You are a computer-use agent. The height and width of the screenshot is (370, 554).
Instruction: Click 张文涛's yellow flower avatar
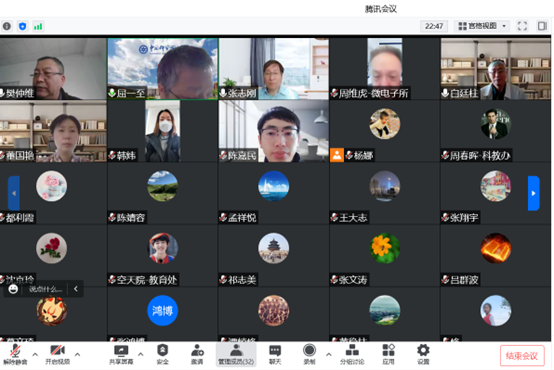[384, 248]
